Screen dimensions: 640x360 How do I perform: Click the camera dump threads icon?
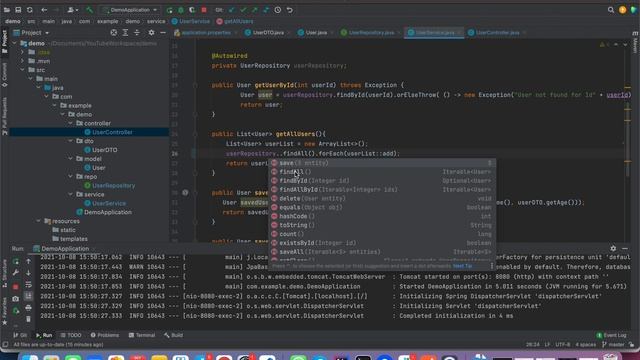tap(16, 299)
